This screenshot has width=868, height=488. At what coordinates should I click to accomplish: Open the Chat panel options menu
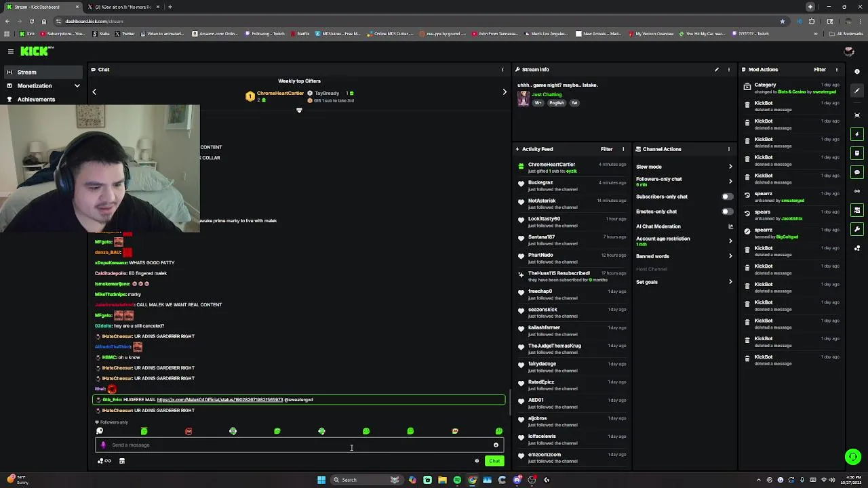point(502,70)
